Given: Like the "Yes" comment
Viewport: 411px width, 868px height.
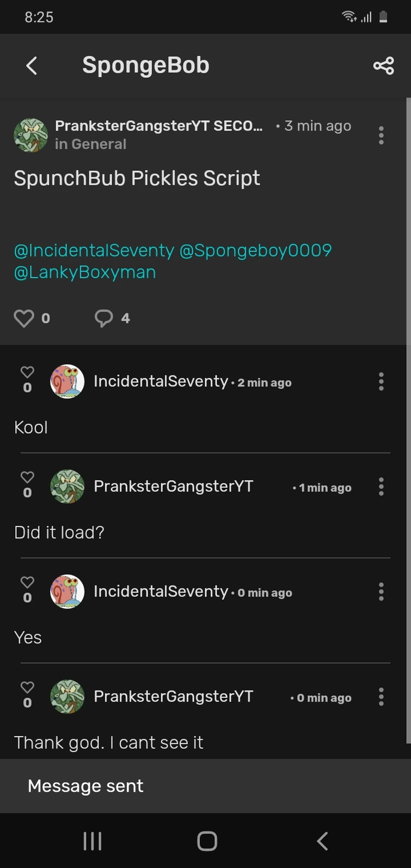Looking at the screenshot, I should [x=27, y=583].
